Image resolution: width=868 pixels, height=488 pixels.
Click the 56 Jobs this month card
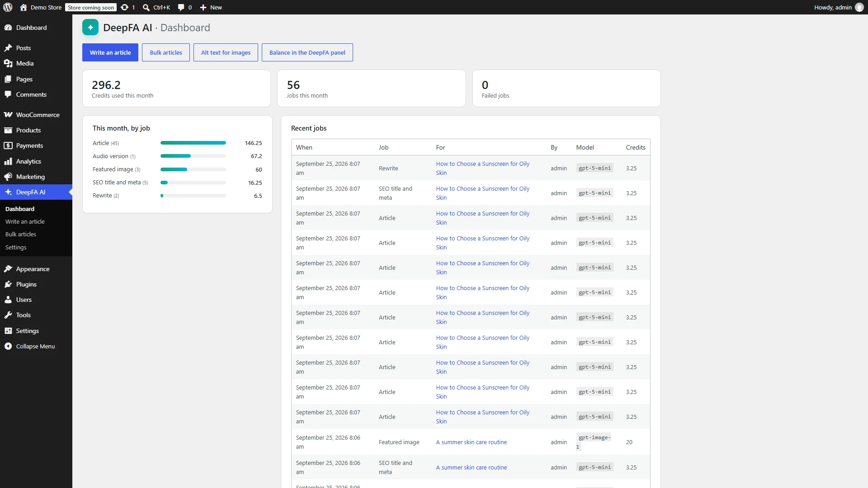click(371, 88)
